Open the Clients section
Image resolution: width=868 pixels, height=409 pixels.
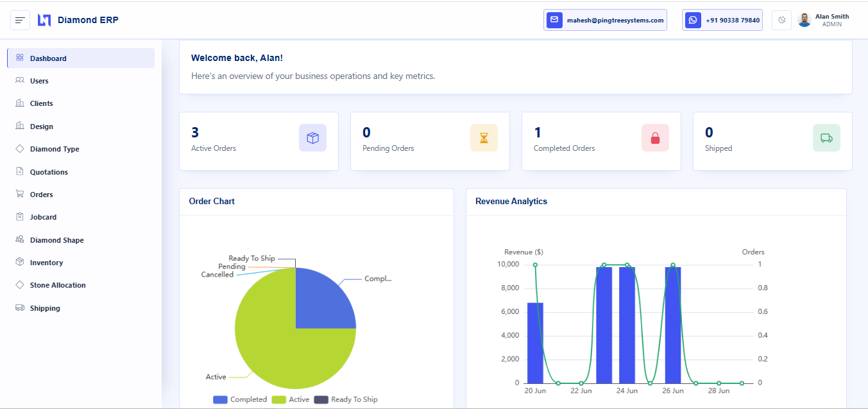tap(81, 103)
